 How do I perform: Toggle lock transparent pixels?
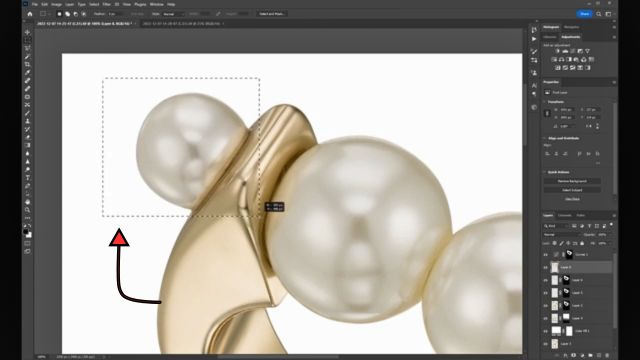point(555,243)
